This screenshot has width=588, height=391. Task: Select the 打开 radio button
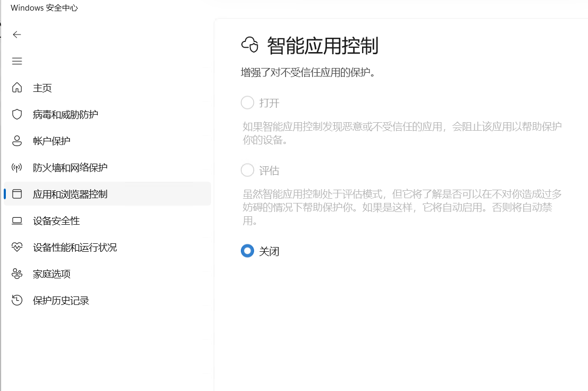coord(247,103)
